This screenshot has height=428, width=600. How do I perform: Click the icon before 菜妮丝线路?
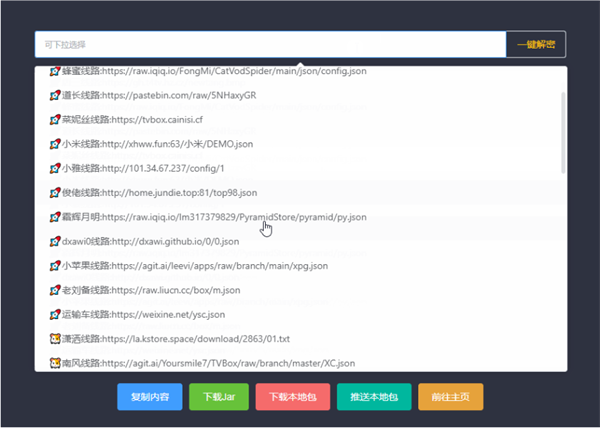(x=55, y=120)
